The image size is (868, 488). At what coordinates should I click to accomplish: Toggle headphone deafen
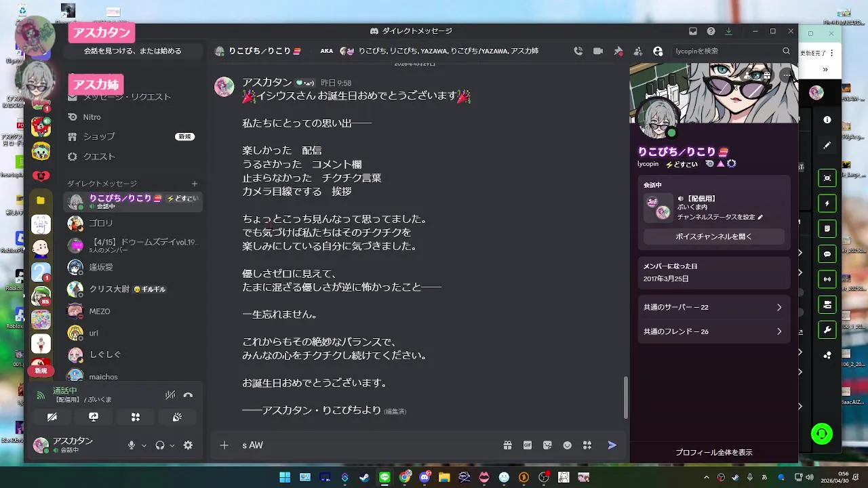pyautogui.click(x=160, y=445)
